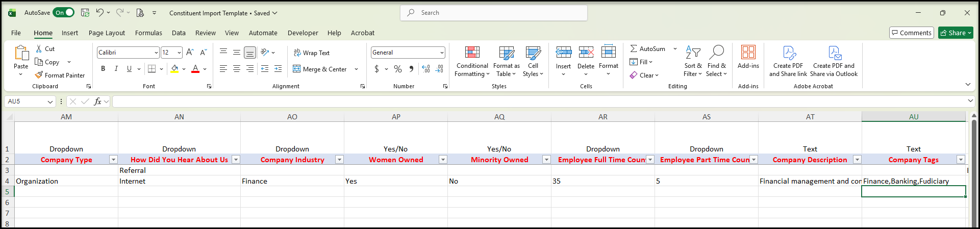Viewport: 980px width, 229px height.
Task: Decrease font size with smaller A
Action: click(x=203, y=53)
